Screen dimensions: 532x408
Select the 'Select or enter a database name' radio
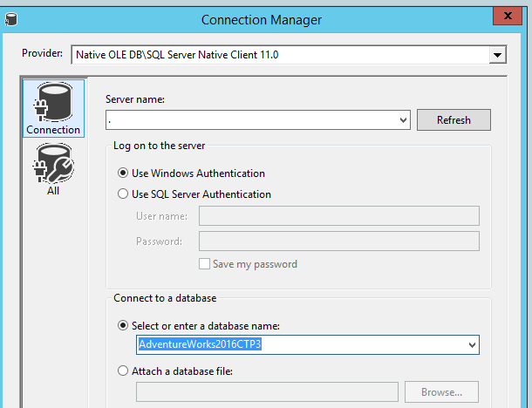(123, 325)
